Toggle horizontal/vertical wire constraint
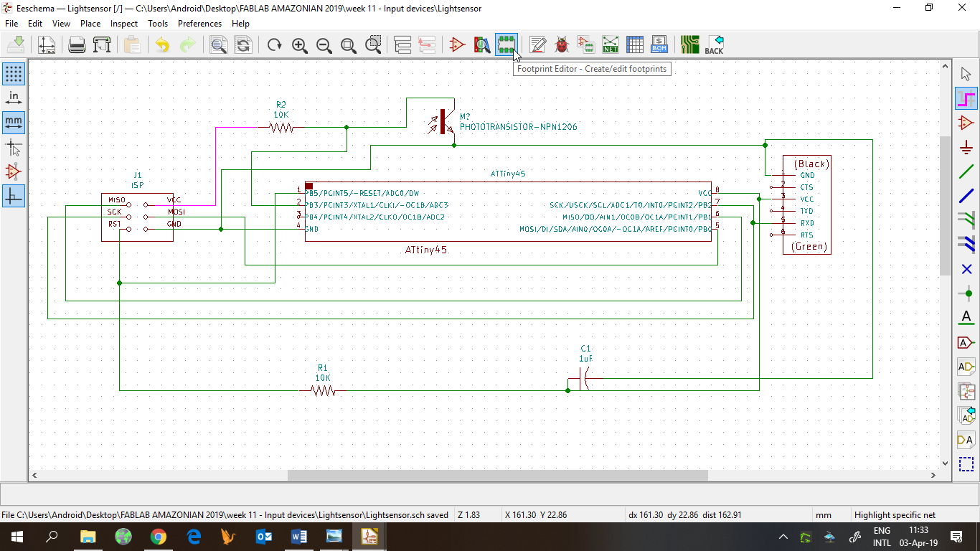The height and width of the screenshot is (551, 980). 14,196
